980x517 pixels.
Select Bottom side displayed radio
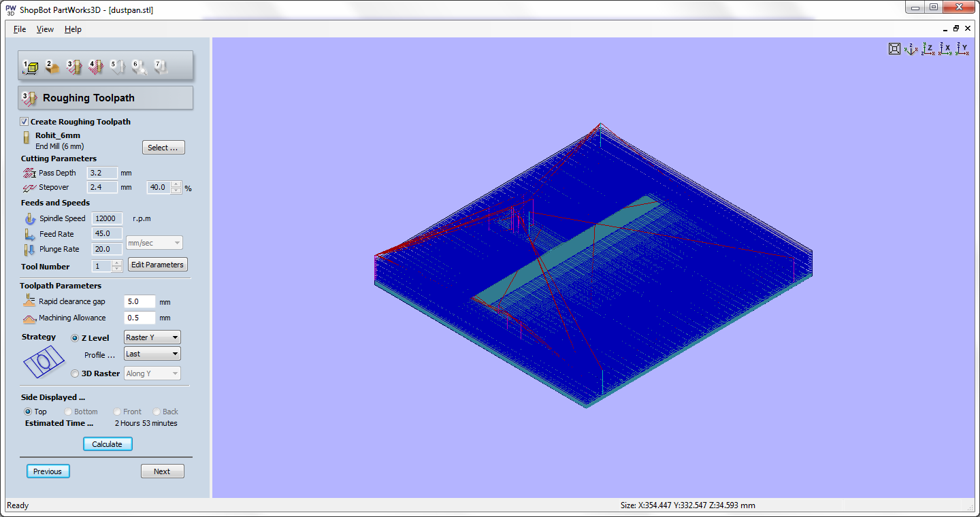click(x=68, y=412)
